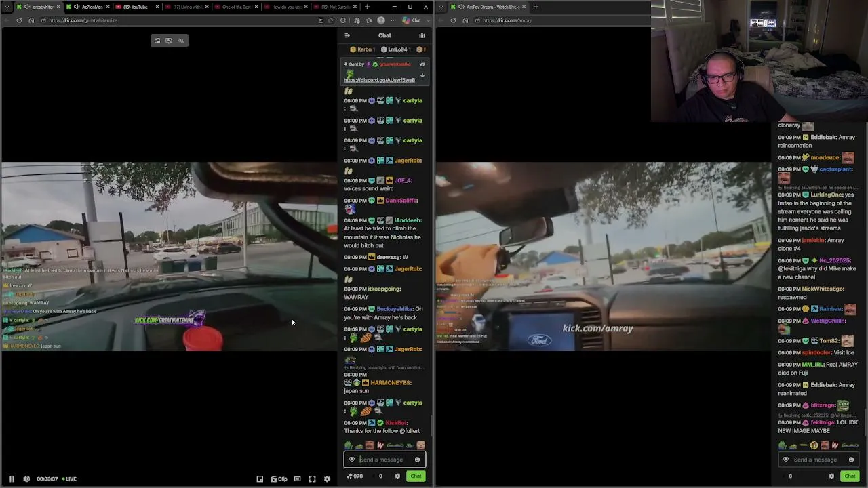Switch to How do you up tab

285,7
